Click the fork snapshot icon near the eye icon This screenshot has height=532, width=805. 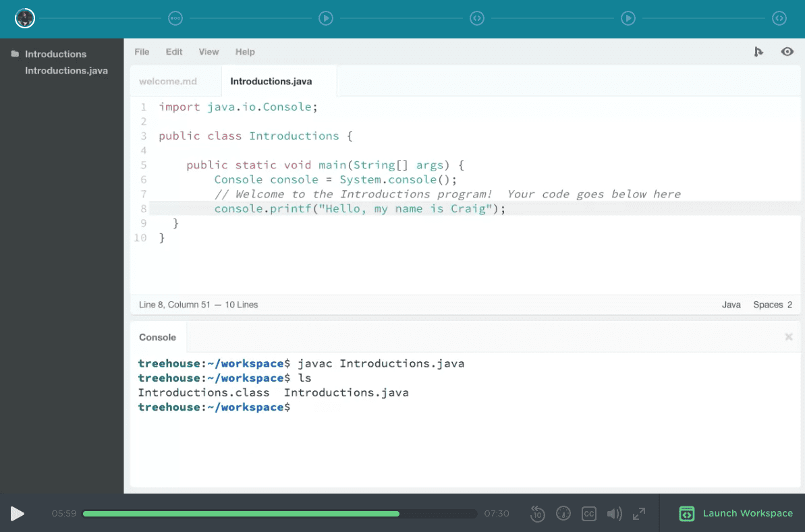click(x=758, y=51)
